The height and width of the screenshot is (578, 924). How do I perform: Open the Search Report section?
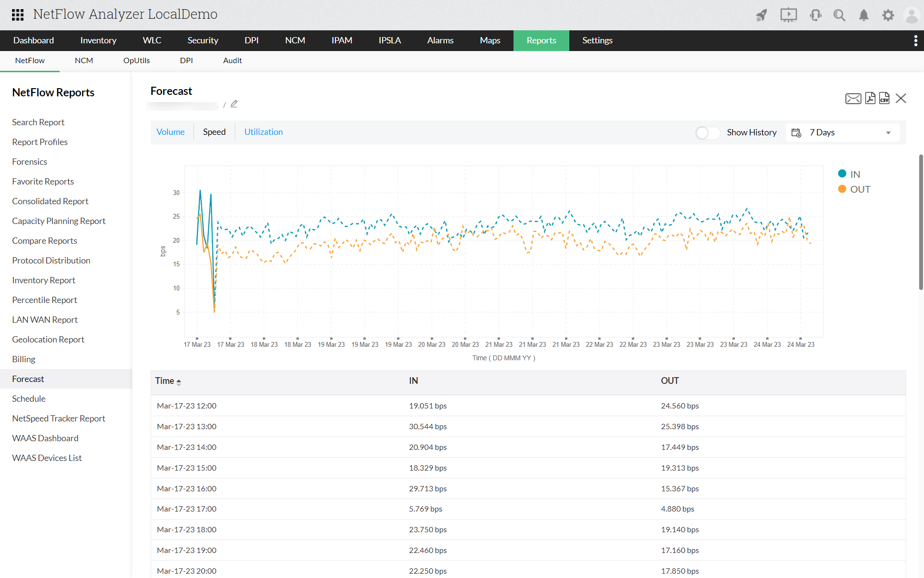click(x=38, y=122)
